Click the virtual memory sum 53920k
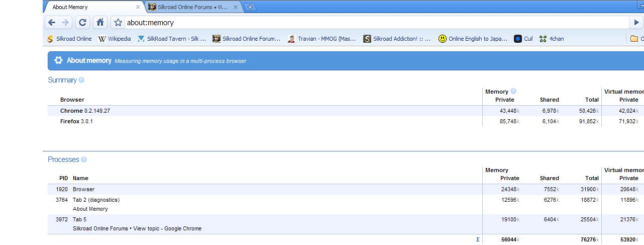This screenshot has height=245, width=644. tap(630, 240)
